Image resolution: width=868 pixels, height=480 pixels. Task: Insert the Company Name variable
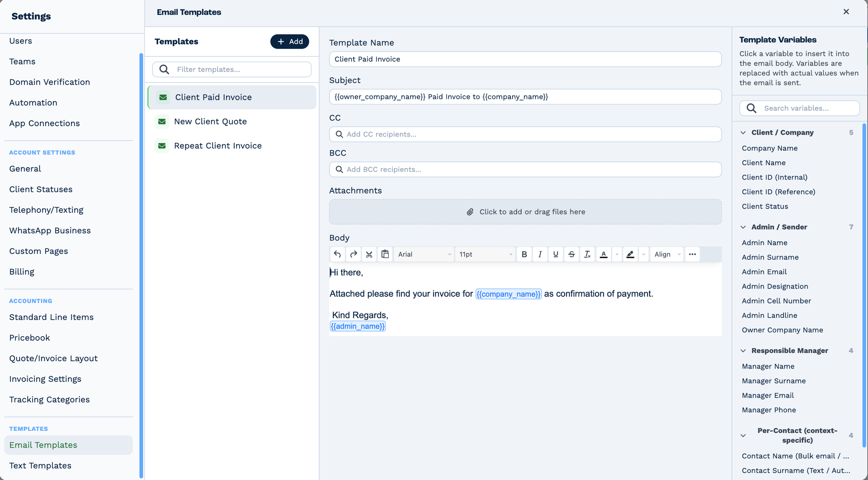769,148
